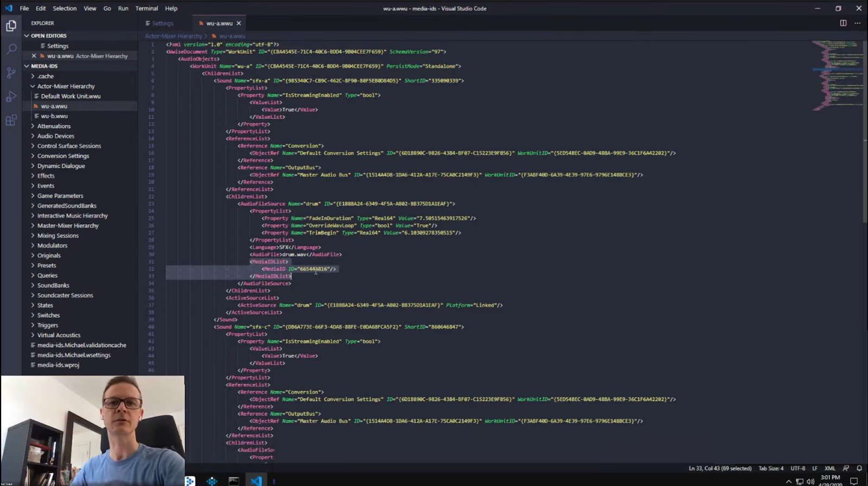Open the Windows action center icon
The image size is (868, 486).
pos(854,481)
